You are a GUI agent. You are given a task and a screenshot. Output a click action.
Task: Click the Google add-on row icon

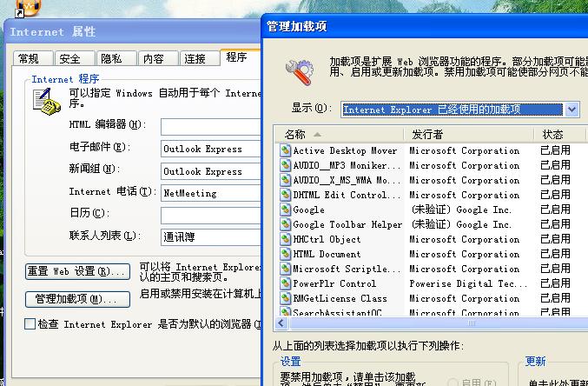[x=285, y=210]
